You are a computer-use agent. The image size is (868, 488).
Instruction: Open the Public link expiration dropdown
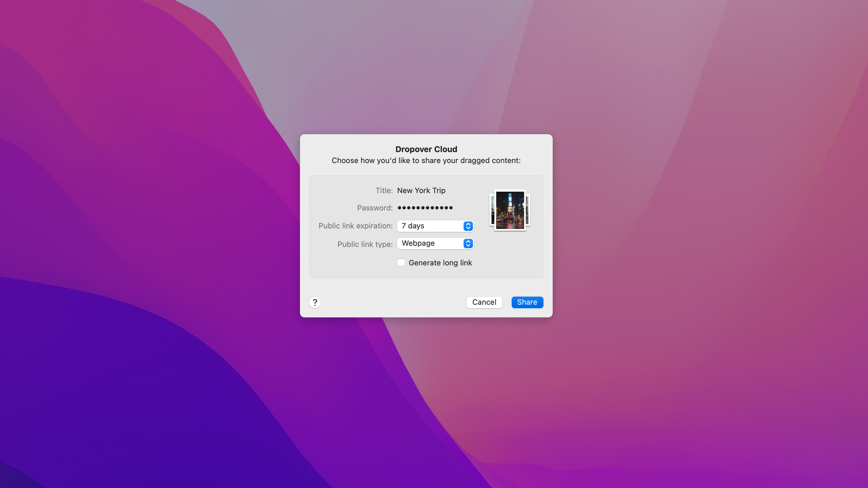[435, 226]
